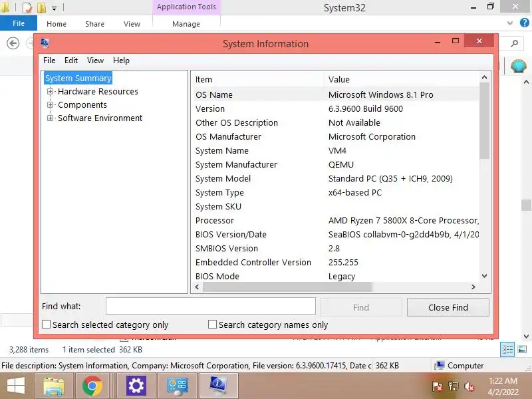Viewport: 532px width, 399px height.
Task: Minimize the System Information window
Action: pyautogui.click(x=438, y=42)
